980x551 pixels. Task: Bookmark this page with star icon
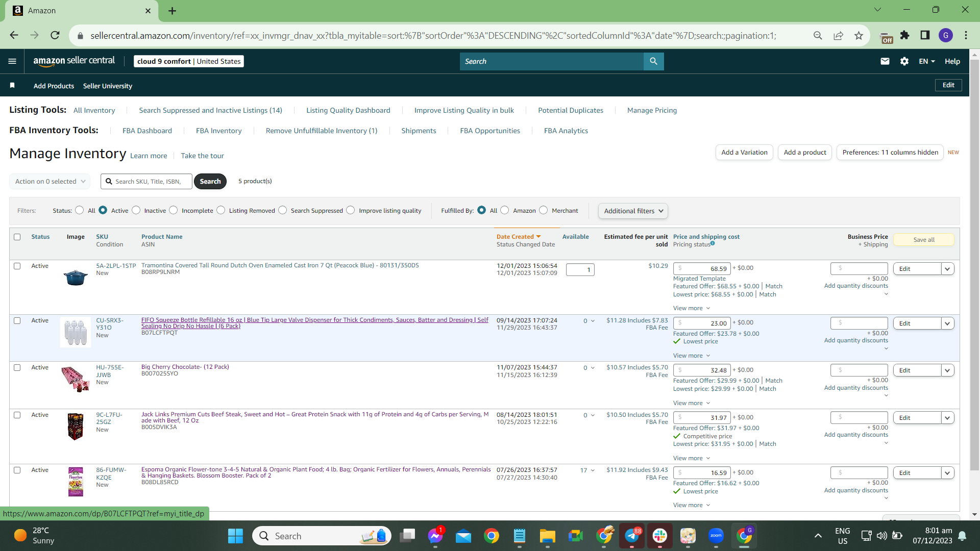pos(859,35)
